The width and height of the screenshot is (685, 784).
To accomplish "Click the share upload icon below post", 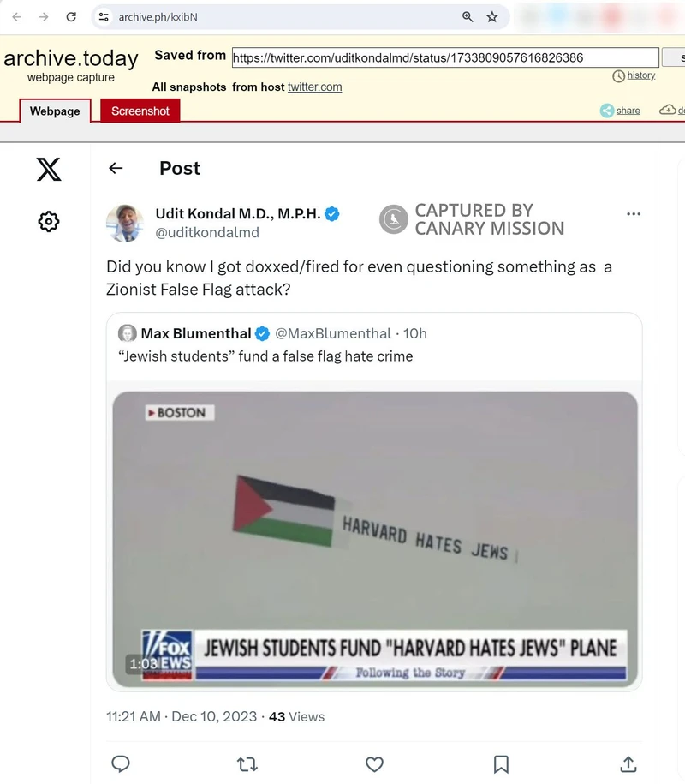I will coord(628,764).
